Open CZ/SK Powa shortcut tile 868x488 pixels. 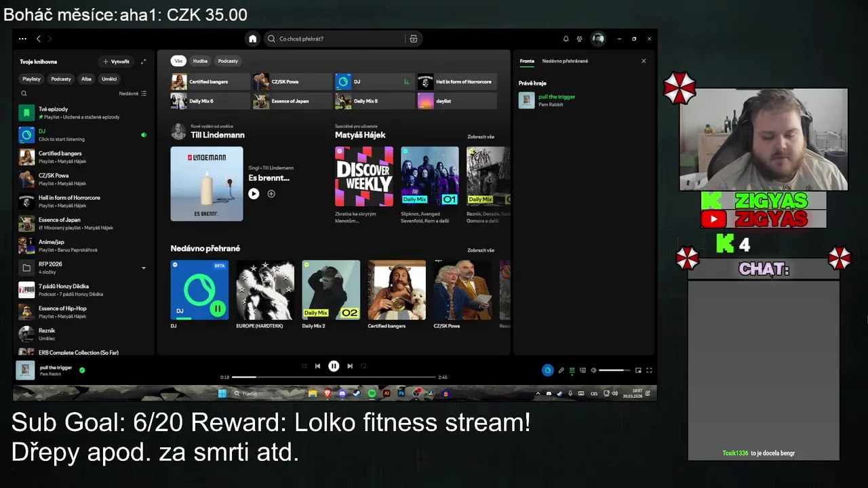point(292,82)
